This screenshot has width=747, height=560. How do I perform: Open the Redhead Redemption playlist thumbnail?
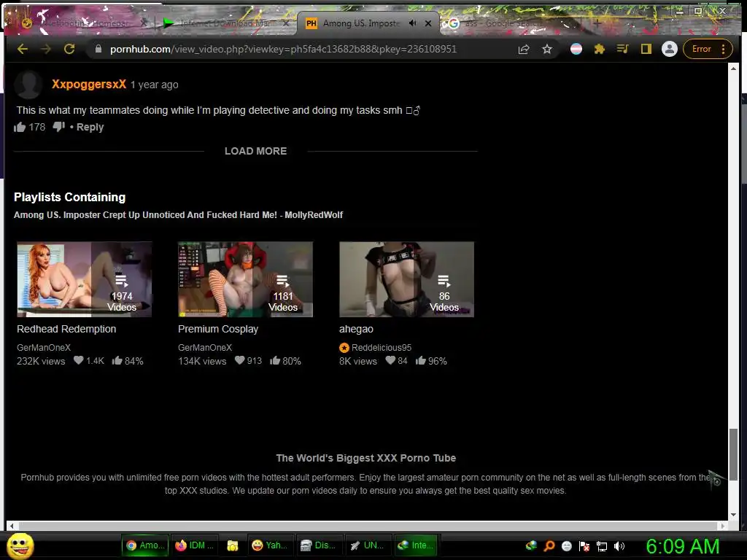point(85,279)
